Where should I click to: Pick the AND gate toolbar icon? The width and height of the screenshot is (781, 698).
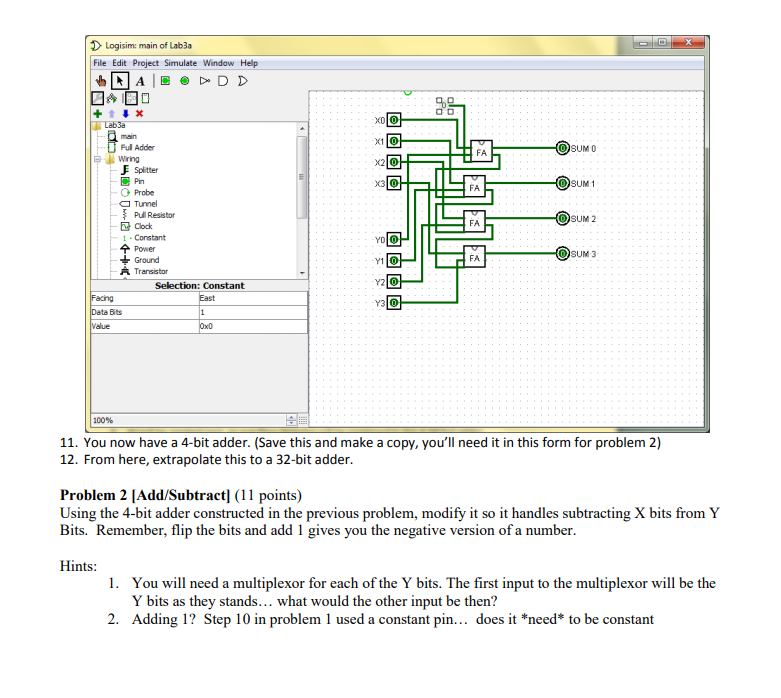click(x=225, y=82)
